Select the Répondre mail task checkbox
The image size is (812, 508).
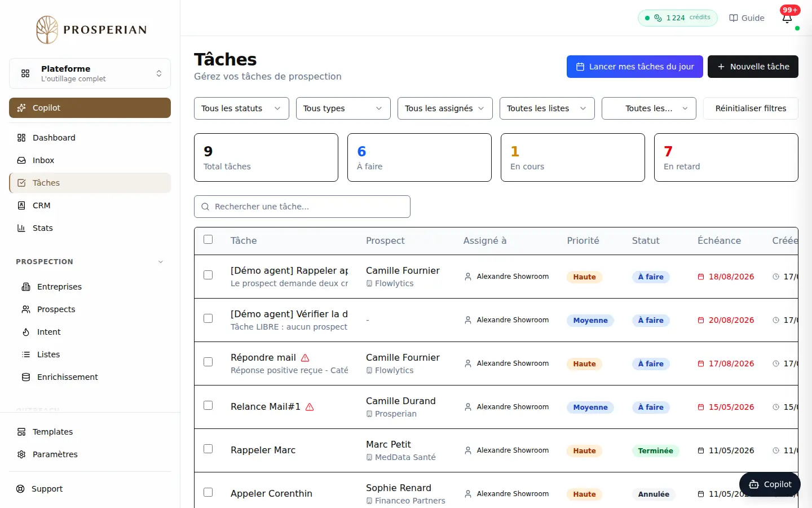tap(208, 362)
